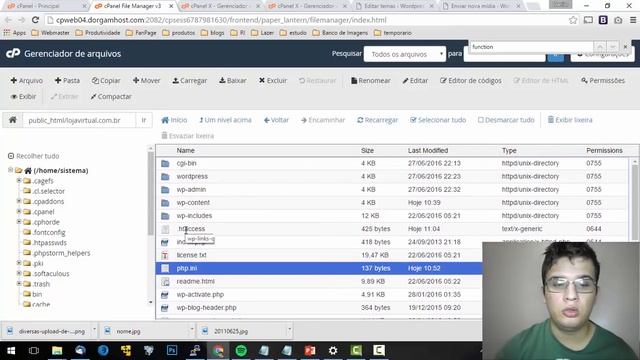640x360 pixels.
Task: Switch to cPanel File Manager v3 tab
Action: pos(132,6)
